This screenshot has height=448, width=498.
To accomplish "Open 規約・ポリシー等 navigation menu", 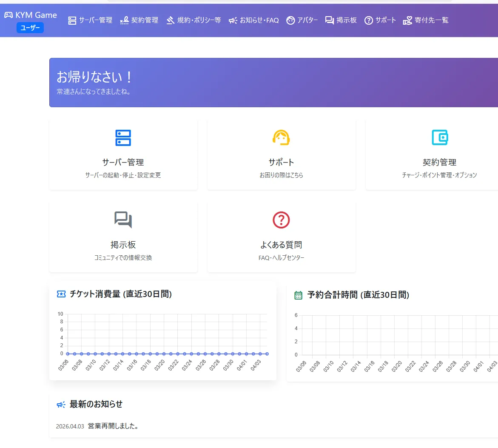I will coord(194,20).
